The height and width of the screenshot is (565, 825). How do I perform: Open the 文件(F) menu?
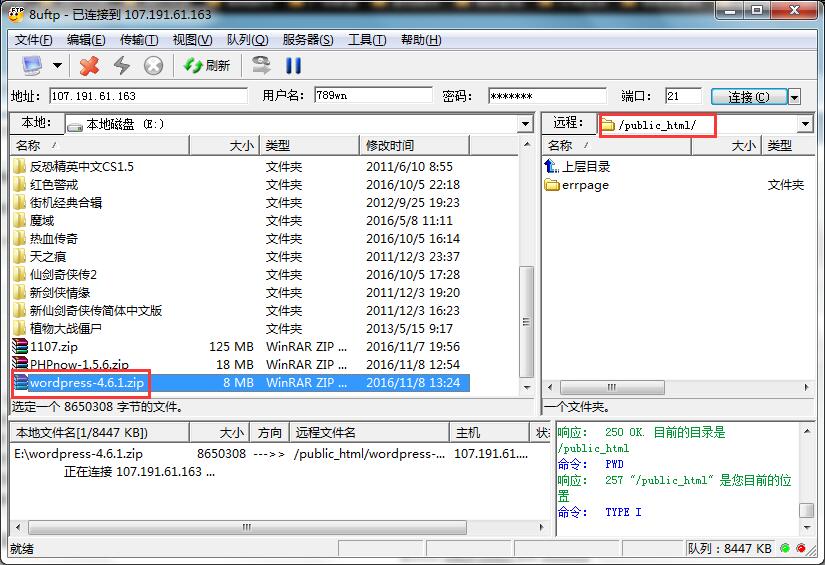point(33,40)
